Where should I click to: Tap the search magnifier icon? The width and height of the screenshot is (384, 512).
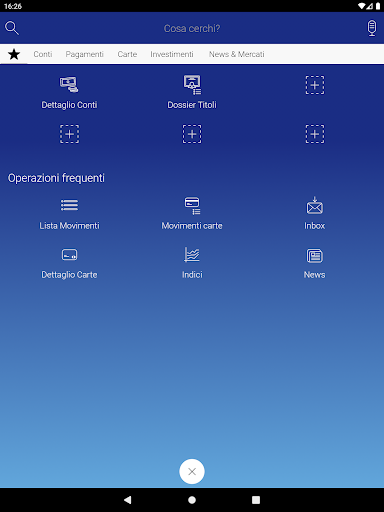pos(12,28)
